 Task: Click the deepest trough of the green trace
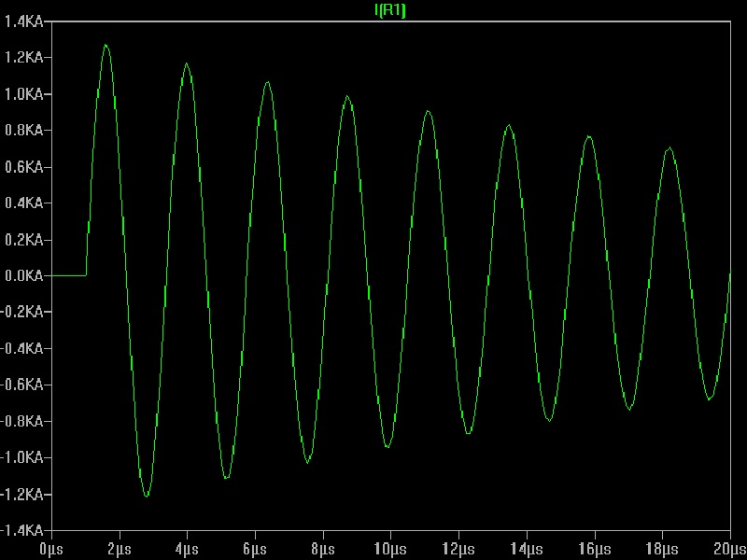147,496
